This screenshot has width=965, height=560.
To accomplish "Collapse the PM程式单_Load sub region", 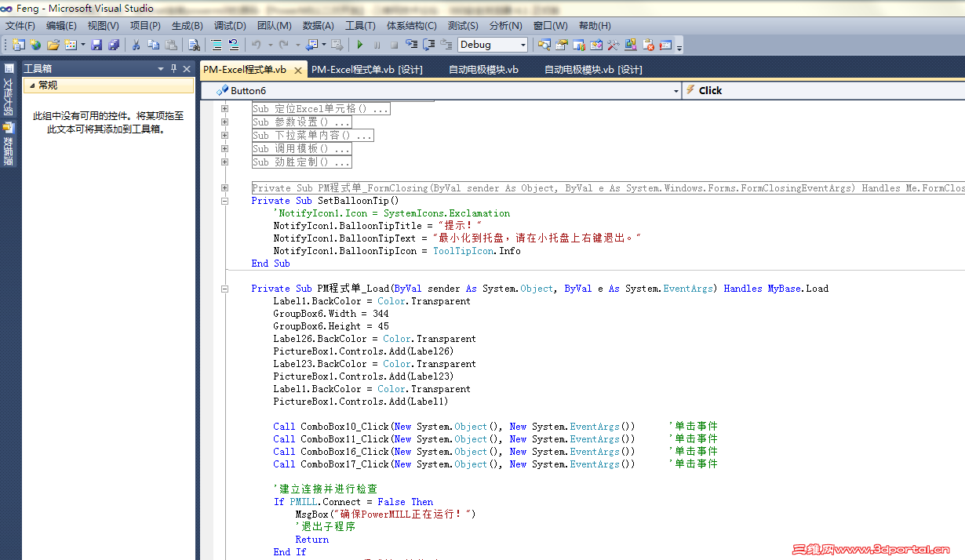I will 225,289.
